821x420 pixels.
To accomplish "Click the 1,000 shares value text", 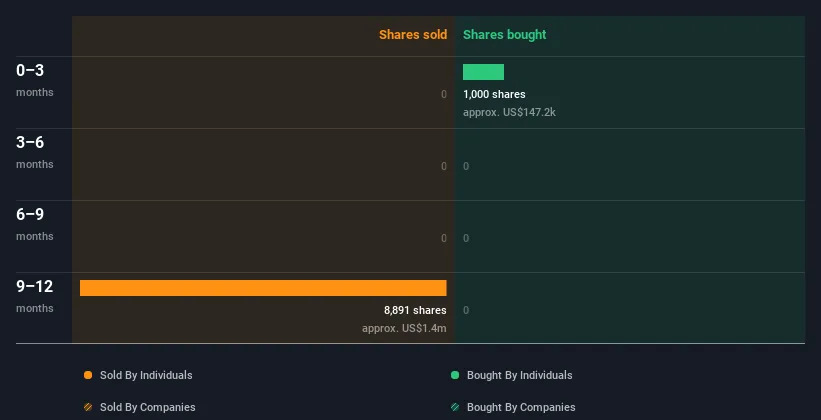I will [494, 94].
